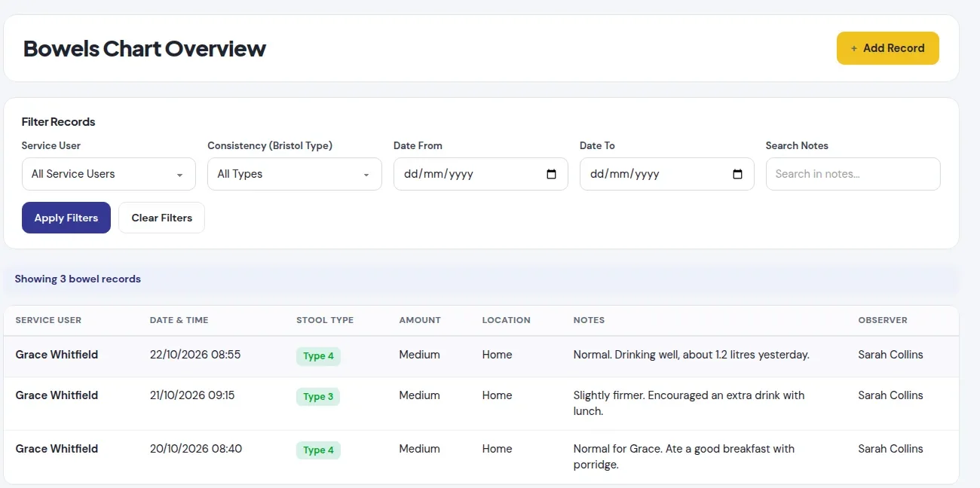980x488 pixels.
Task: Click the note starting 'Slightly firmer'
Action: coord(689,404)
